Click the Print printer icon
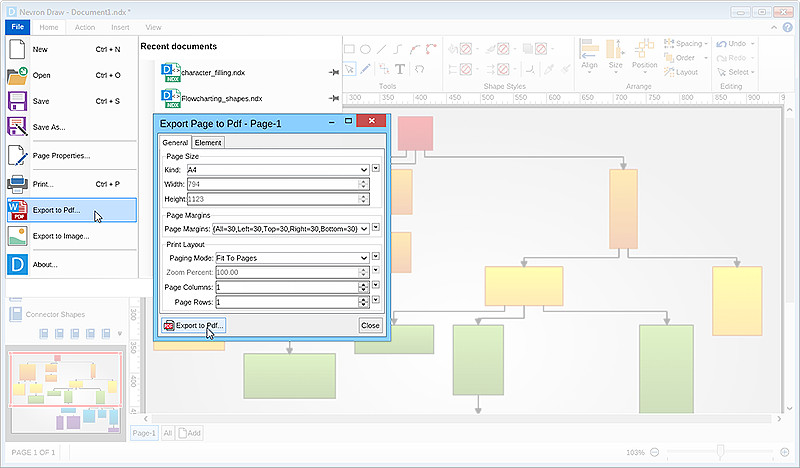Screen dimensions: 800x468 pos(17,184)
